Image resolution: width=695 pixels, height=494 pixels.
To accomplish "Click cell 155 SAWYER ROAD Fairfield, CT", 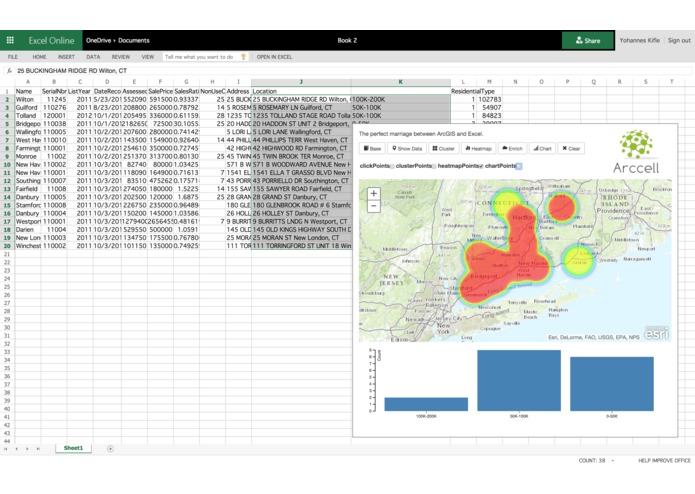I will pyautogui.click(x=301, y=189).
